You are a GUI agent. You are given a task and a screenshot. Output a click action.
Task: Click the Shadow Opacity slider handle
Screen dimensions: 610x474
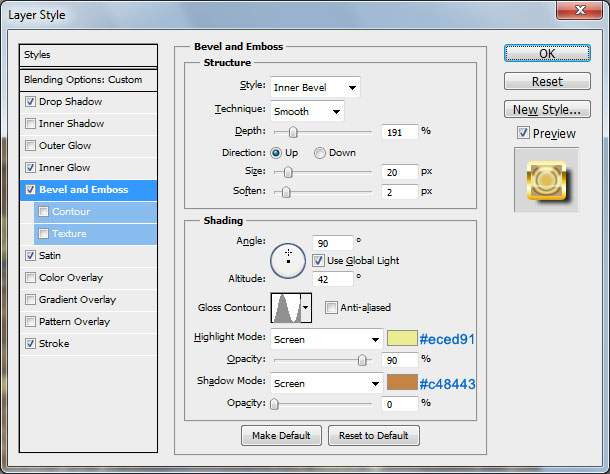pos(274,404)
